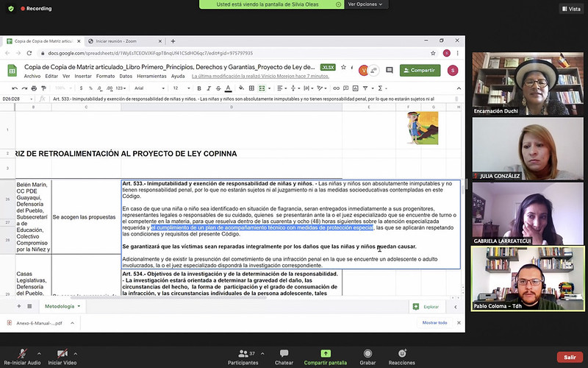Open the Herramientas menu
This screenshot has width=588, height=368.
[151, 77]
